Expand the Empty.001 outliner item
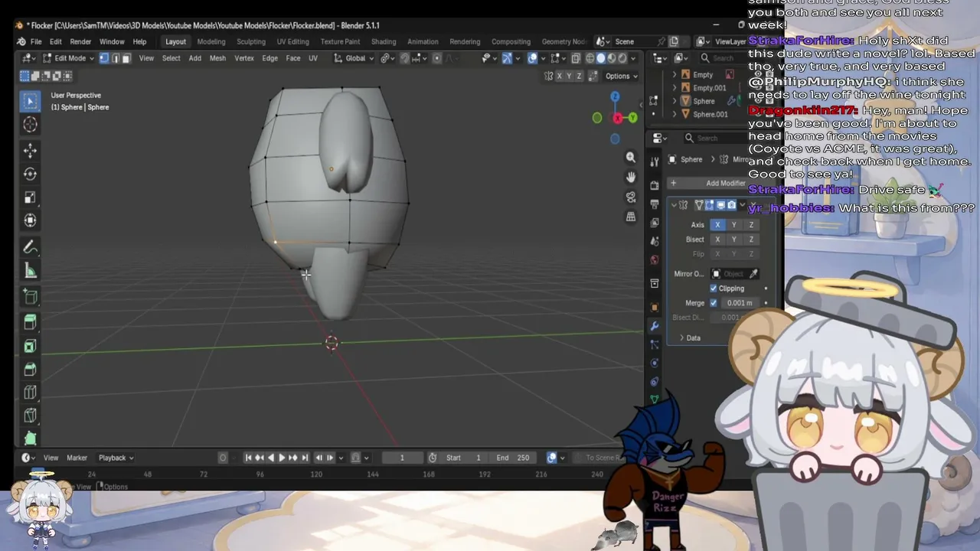This screenshot has width=980, height=551. (x=675, y=88)
